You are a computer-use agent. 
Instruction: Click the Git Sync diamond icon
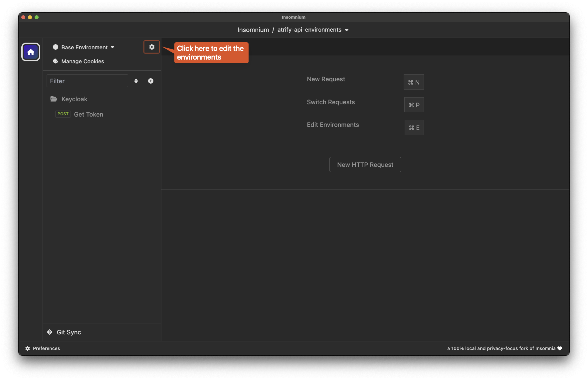point(50,332)
